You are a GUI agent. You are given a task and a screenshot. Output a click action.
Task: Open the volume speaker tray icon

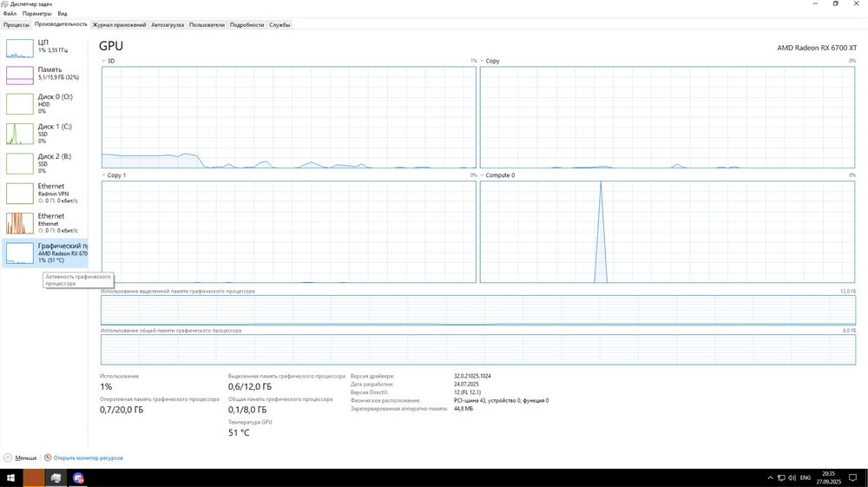pyautogui.click(x=792, y=477)
